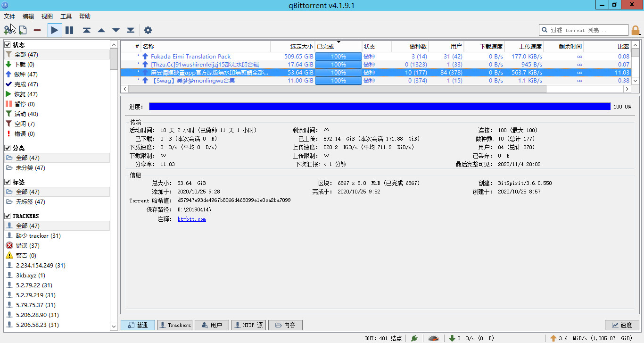Click the sidebar scroll-down arrow

(114, 326)
